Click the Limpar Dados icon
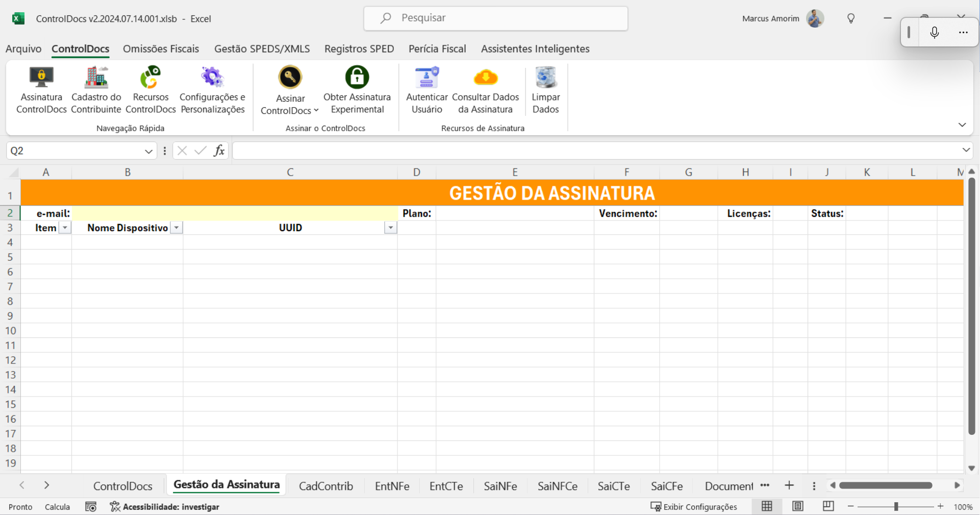This screenshot has height=515, width=980. 545,78
